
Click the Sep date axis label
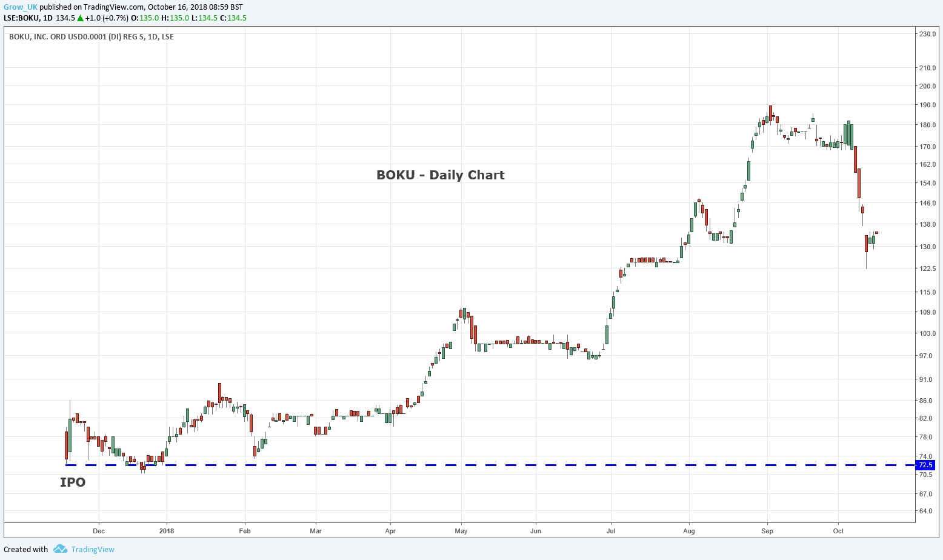[767, 531]
